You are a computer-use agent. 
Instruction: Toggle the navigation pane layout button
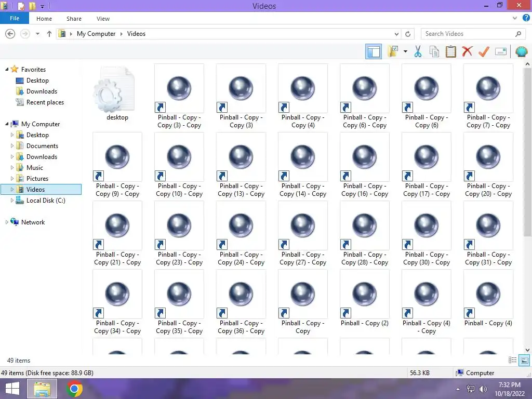tap(373, 51)
